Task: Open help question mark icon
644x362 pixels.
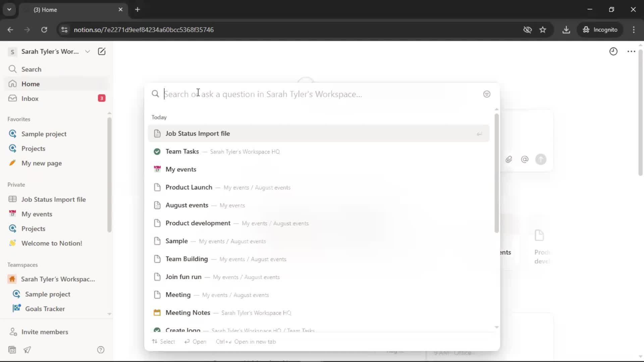Action: pyautogui.click(x=101, y=350)
